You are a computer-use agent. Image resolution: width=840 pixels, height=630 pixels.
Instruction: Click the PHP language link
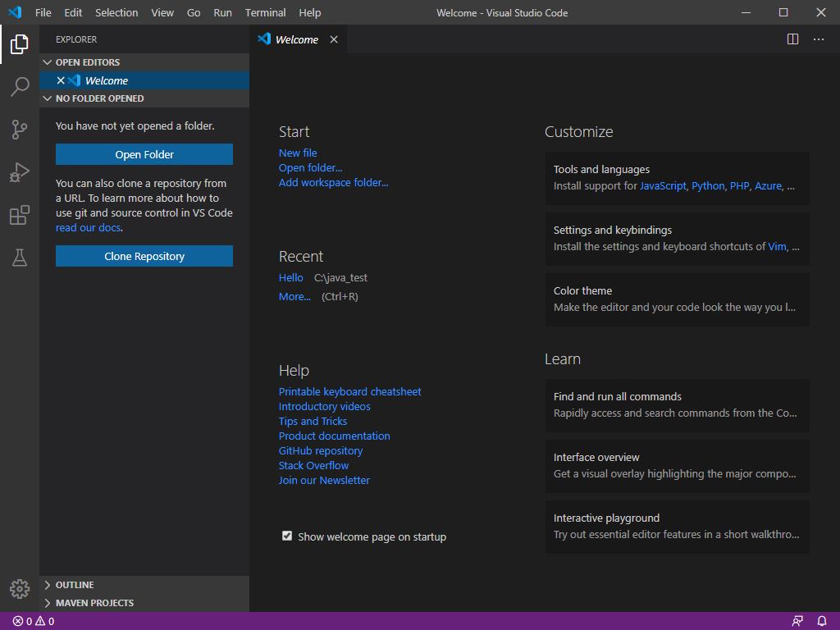pyautogui.click(x=739, y=186)
